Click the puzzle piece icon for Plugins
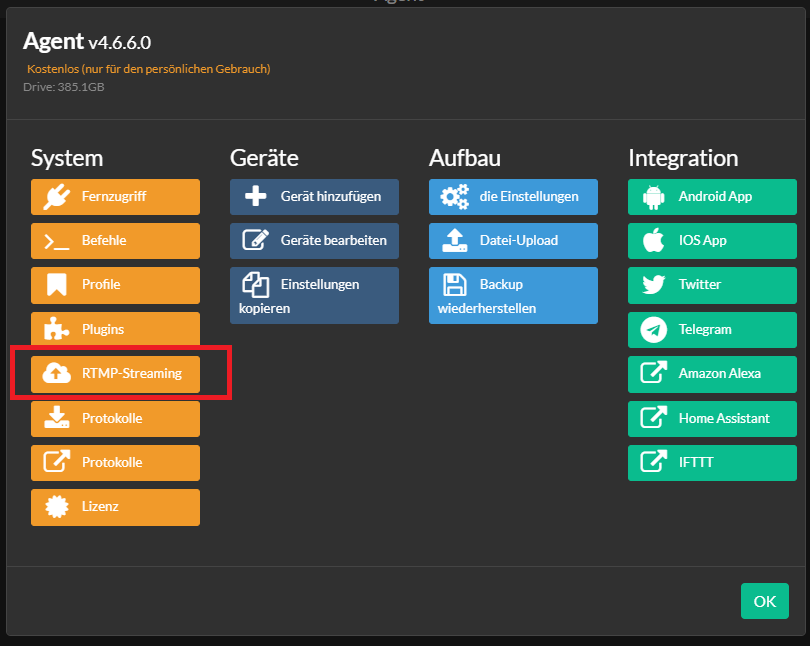 click(x=56, y=328)
